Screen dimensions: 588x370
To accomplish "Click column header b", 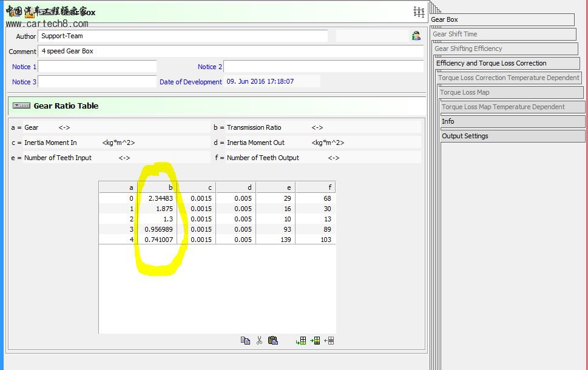I will pos(157,187).
